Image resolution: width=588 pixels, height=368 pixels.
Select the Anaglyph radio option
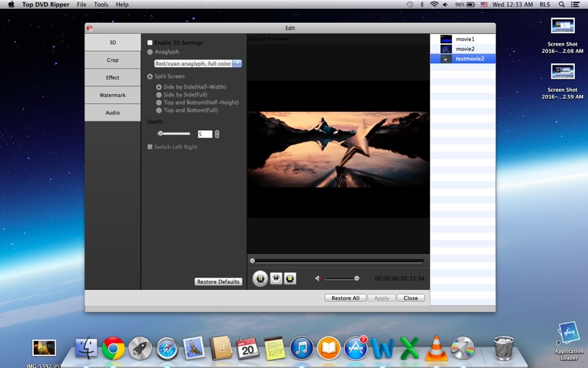pos(150,52)
